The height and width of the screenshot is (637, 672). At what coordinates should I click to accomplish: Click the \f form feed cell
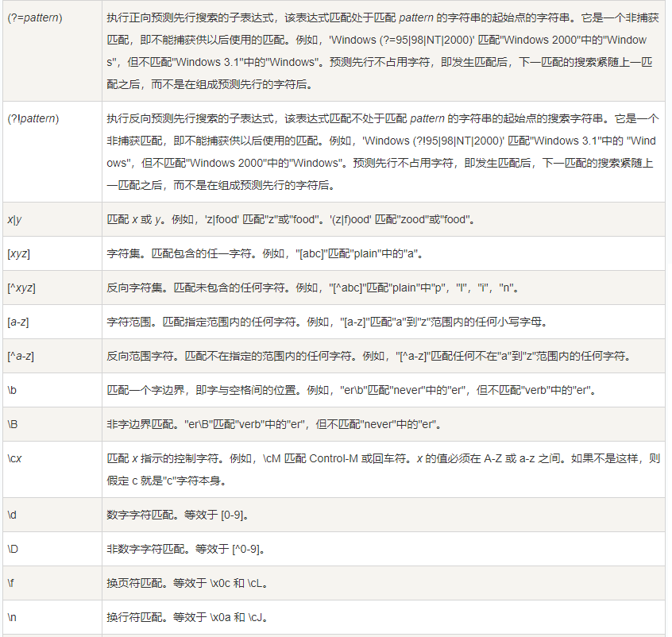coord(52,583)
